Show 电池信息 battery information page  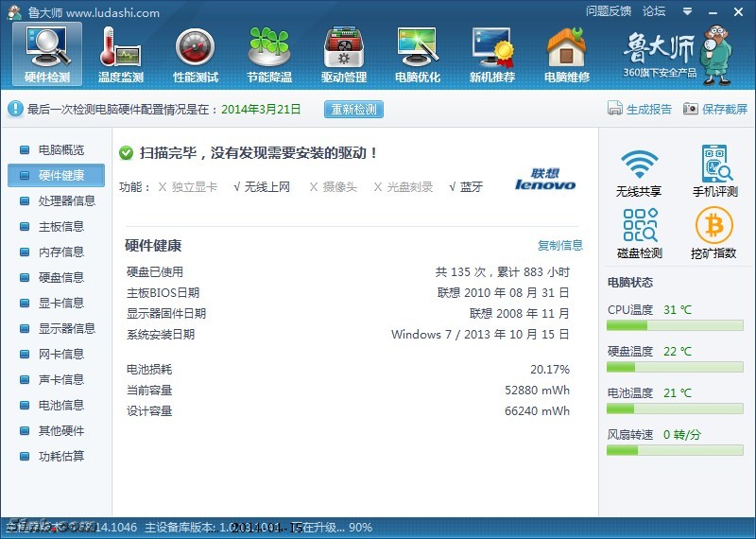(60, 406)
